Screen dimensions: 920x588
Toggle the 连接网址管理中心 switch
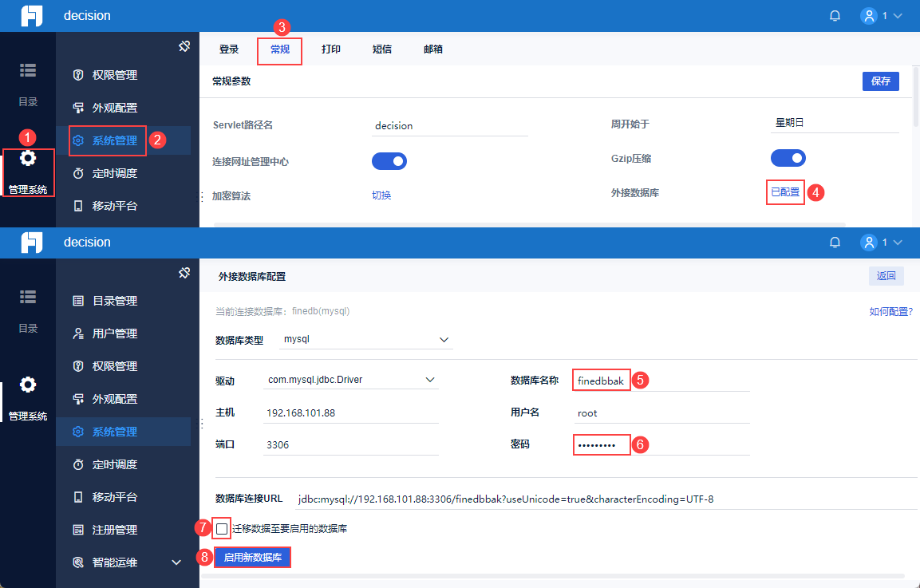pyautogui.click(x=389, y=161)
